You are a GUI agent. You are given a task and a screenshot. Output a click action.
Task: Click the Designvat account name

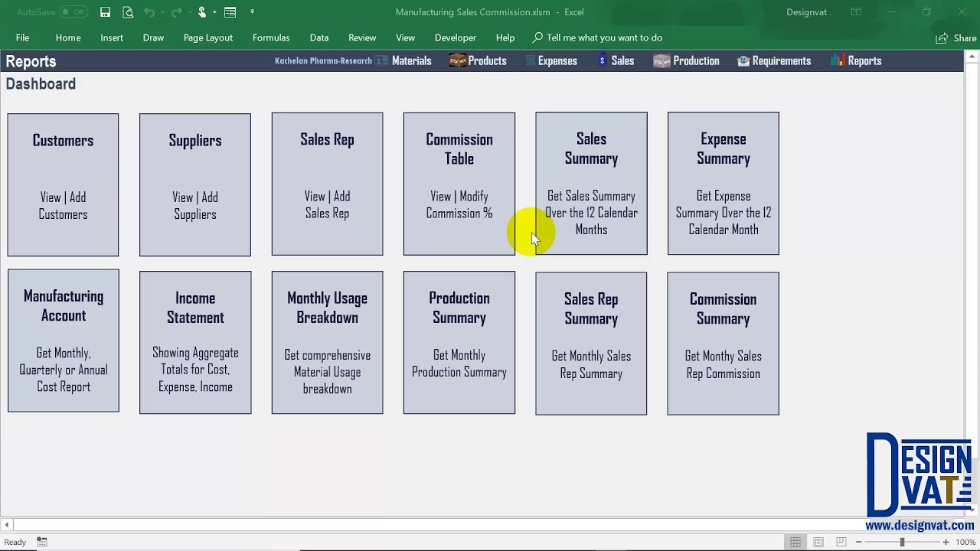pos(808,12)
